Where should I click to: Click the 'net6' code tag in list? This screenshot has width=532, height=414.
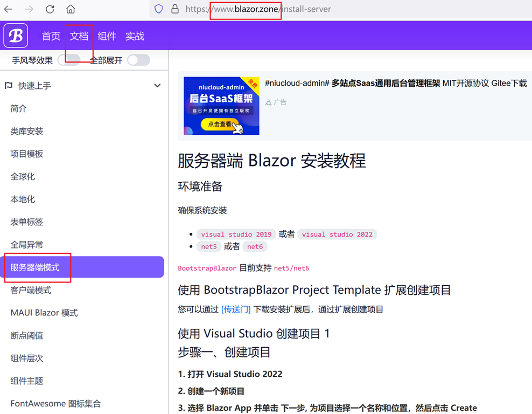(x=255, y=246)
